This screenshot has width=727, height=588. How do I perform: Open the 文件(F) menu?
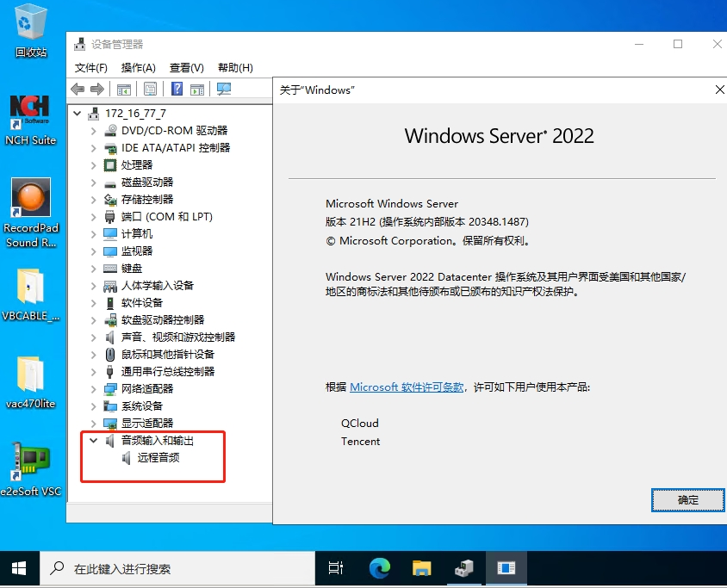coord(91,68)
